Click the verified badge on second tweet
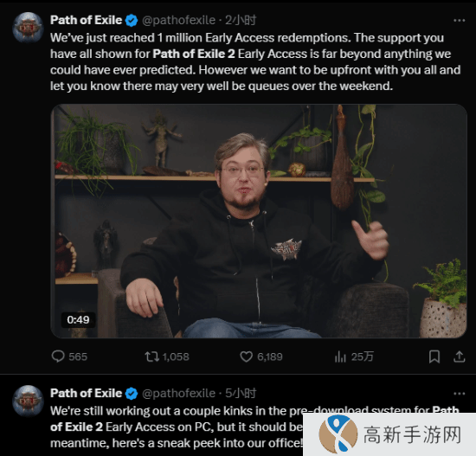 [132, 394]
